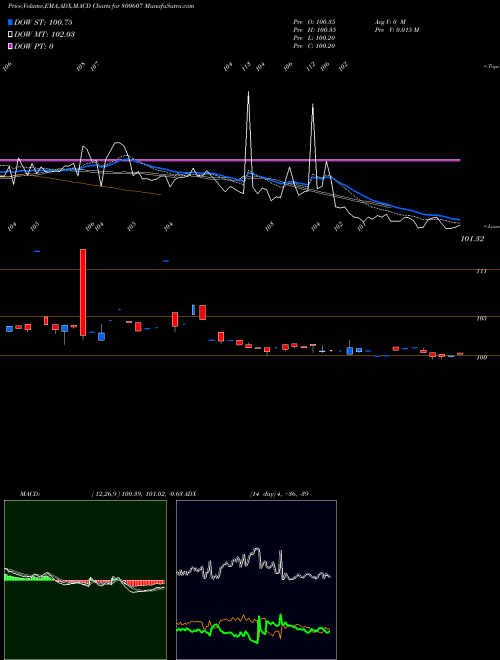
Task: Click the 'Pre H: 100.35' high value
Action: 314,30
